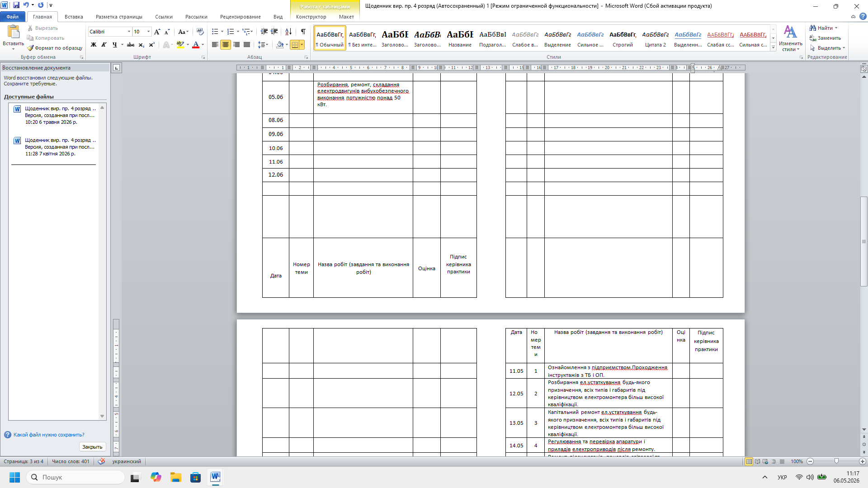868x488 pixels.
Task: Open Windows Start menu
Action: (14, 477)
